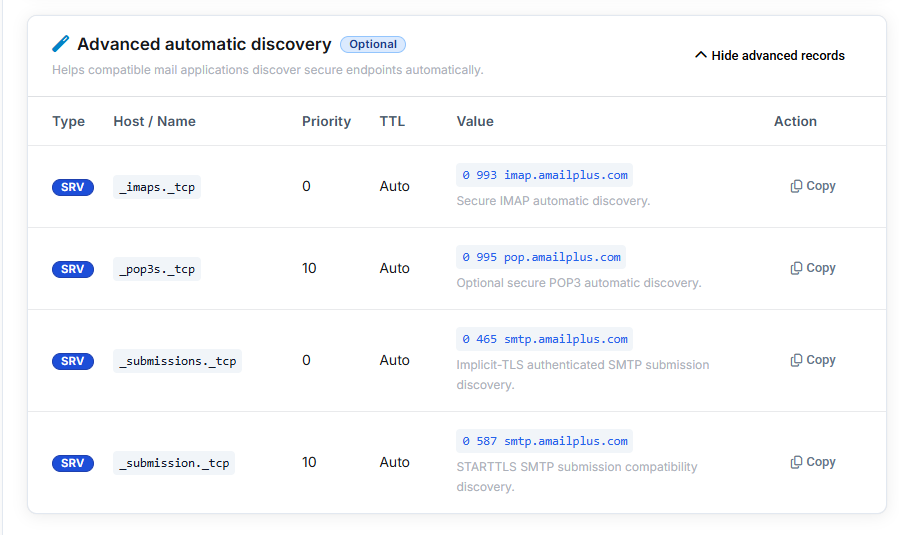This screenshot has height=535, width=899.
Task: Click SRV badge in the _pop3s._tcp row
Action: tap(73, 269)
